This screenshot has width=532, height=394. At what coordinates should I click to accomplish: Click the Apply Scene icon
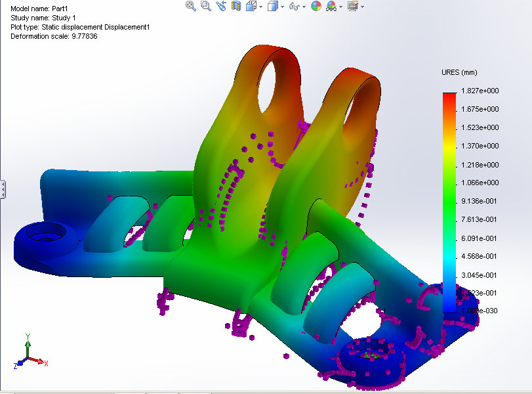pyautogui.click(x=331, y=6)
